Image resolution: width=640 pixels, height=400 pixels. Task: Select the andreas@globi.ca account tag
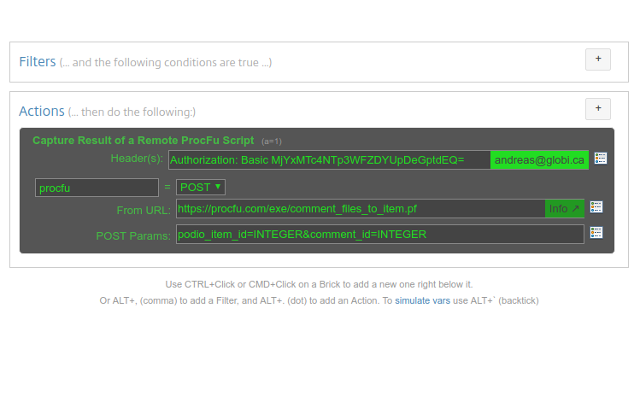point(538,160)
